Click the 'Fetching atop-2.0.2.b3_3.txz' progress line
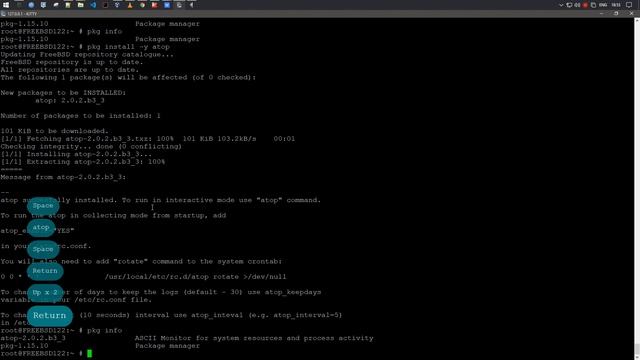640x360 pixels. coord(148,139)
